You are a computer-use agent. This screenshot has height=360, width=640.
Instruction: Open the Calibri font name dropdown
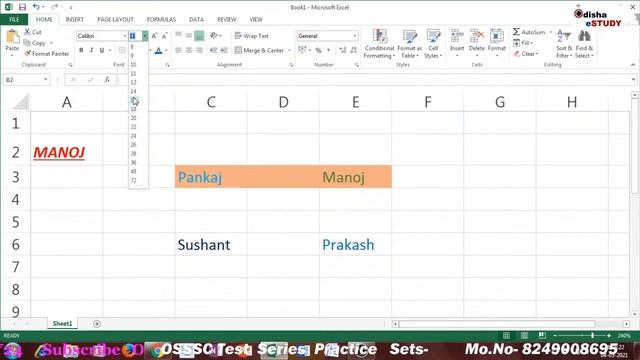click(125, 36)
